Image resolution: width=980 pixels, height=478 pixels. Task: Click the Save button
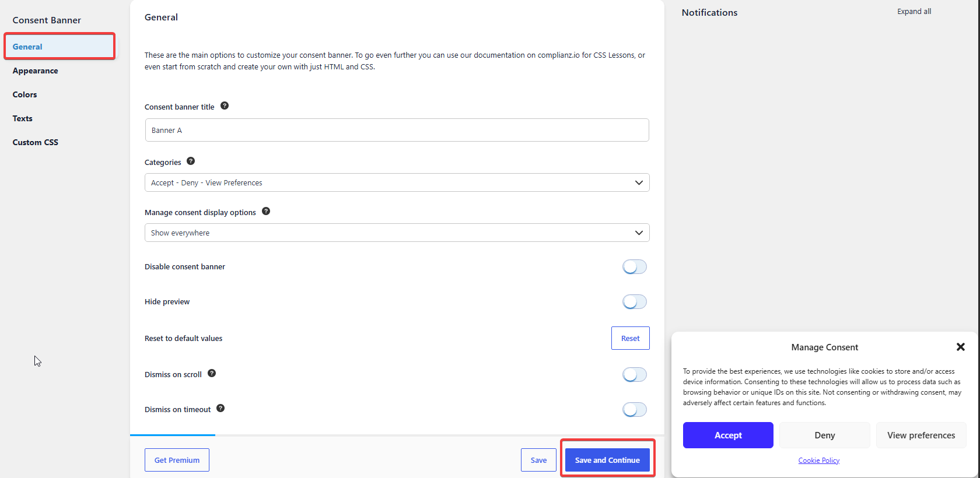(x=539, y=460)
